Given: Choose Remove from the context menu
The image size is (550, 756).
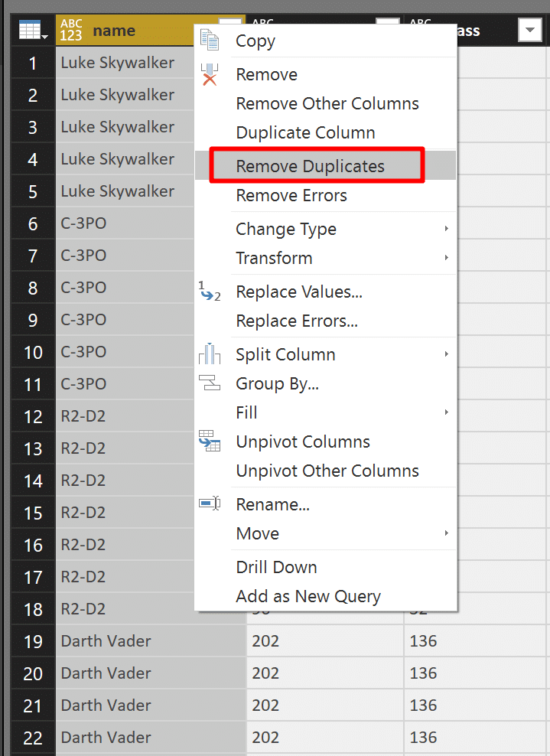Looking at the screenshot, I should [x=325, y=75].
